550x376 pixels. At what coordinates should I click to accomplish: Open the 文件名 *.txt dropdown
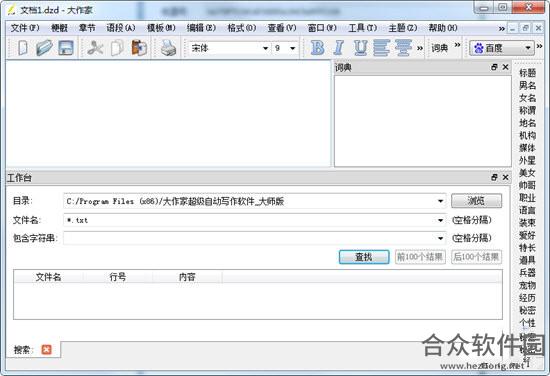pyautogui.click(x=440, y=220)
